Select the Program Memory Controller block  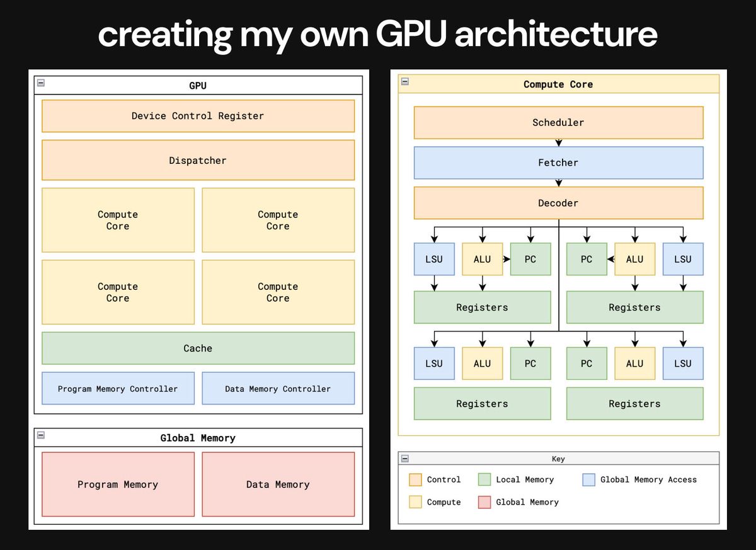pyautogui.click(x=118, y=389)
